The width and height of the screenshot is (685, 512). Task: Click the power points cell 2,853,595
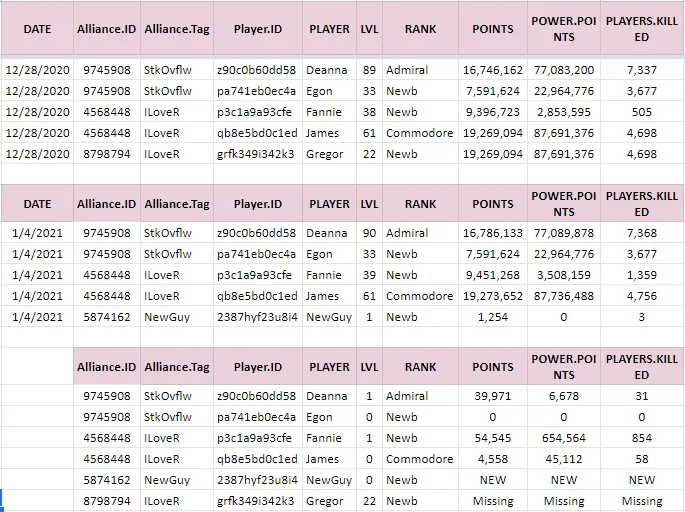(564, 112)
